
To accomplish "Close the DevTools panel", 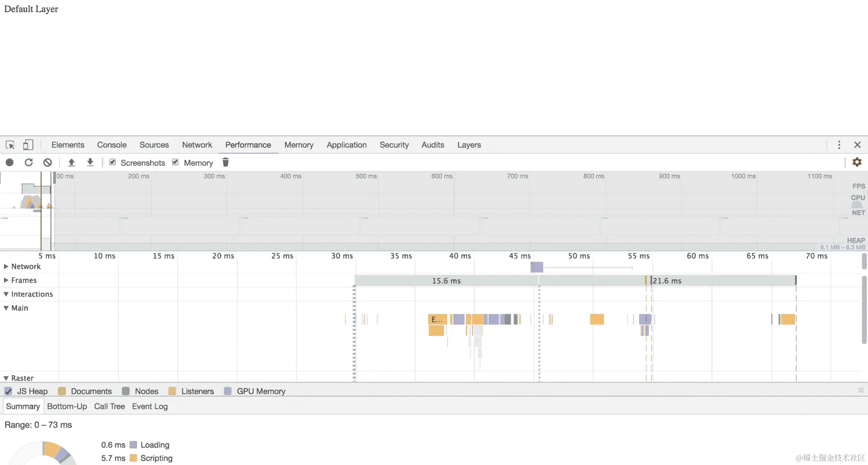I will (857, 145).
